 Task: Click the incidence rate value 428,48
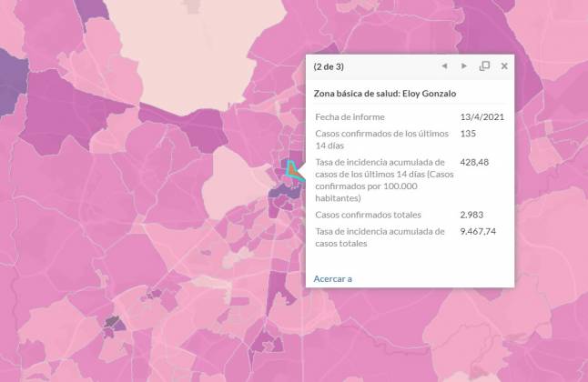pyautogui.click(x=476, y=162)
